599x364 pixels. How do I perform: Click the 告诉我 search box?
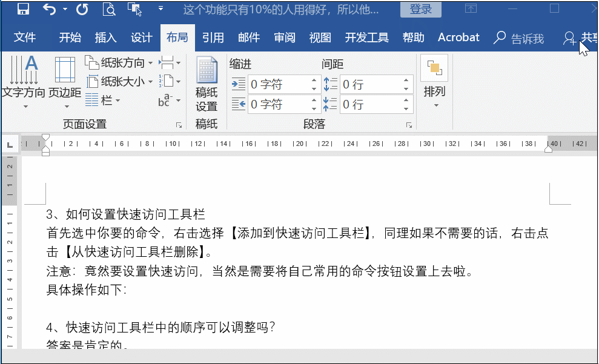click(519, 38)
